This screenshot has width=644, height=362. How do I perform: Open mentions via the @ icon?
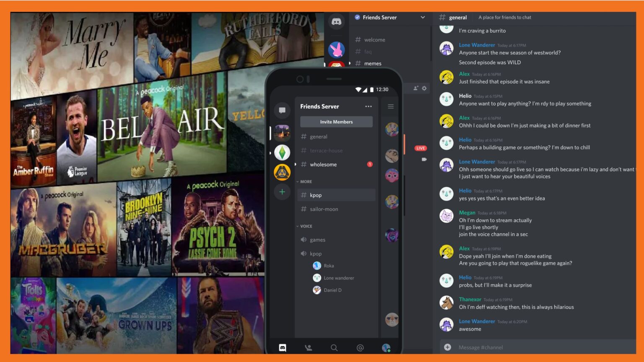[360, 347]
